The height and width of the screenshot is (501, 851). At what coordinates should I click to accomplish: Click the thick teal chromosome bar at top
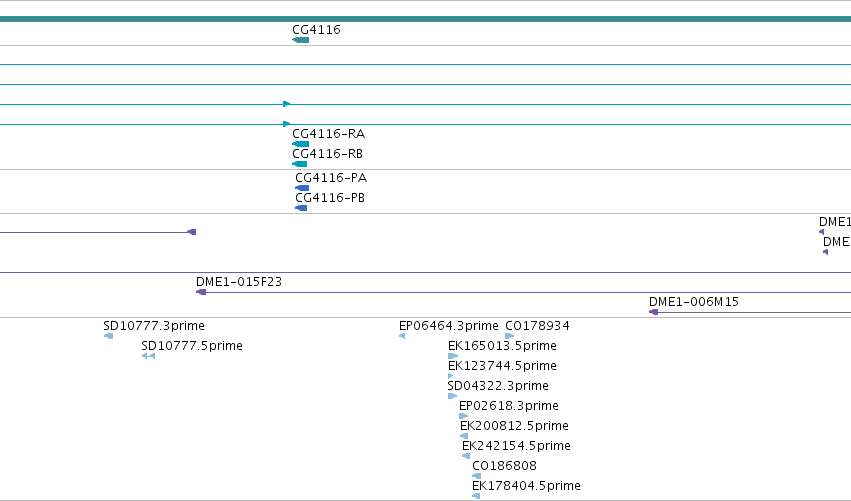tap(426, 19)
